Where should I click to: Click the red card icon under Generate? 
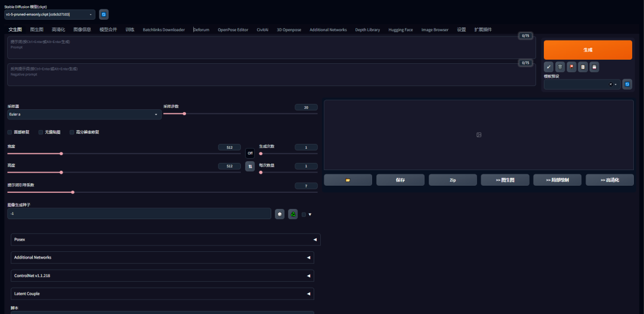click(571, 67)
